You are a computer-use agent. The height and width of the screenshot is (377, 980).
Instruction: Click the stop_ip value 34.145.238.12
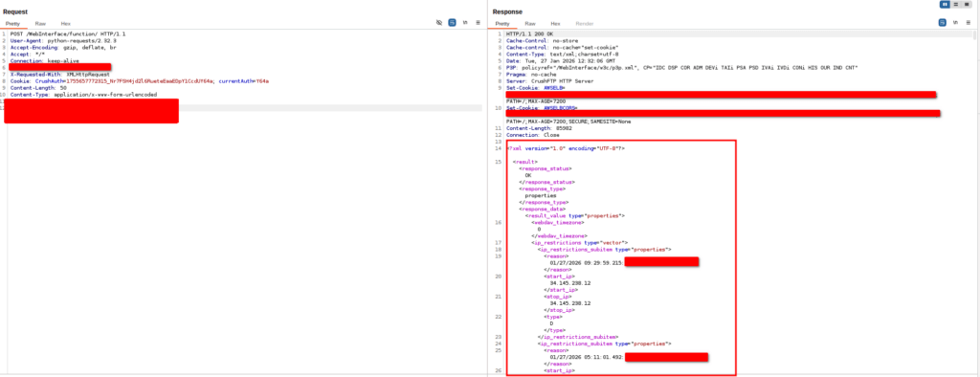coord(570,303)
